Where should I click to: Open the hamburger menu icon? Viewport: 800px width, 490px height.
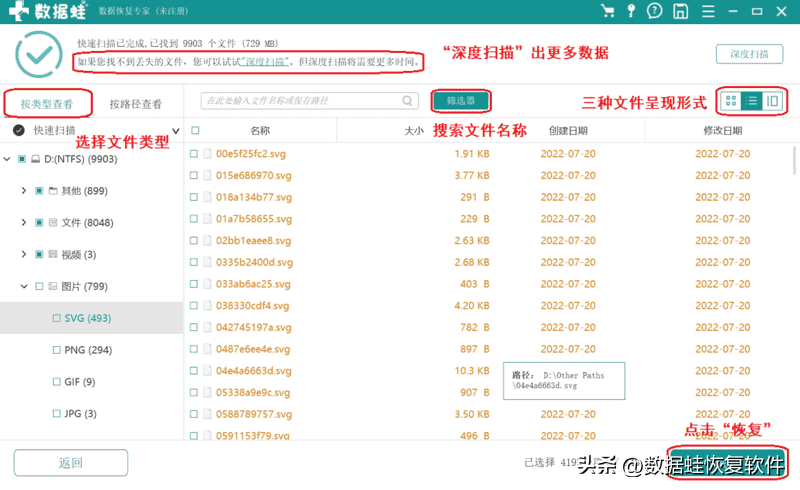pyautogui.click(x=708, y=11)
